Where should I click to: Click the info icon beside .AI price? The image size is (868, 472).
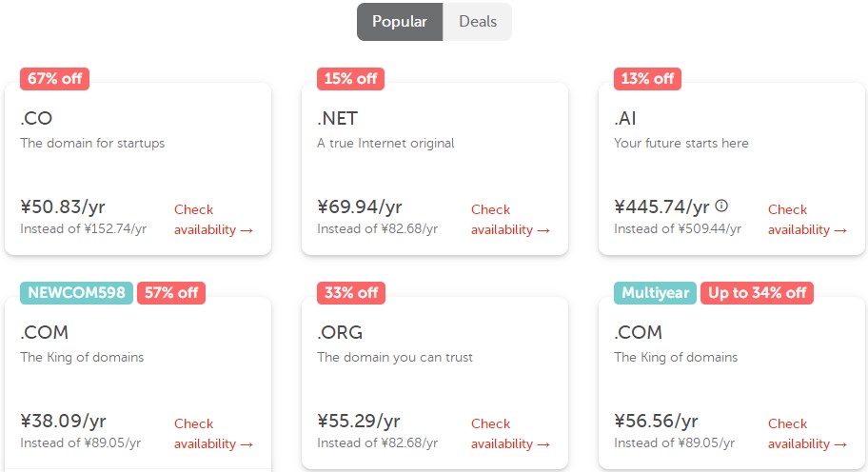721,206
